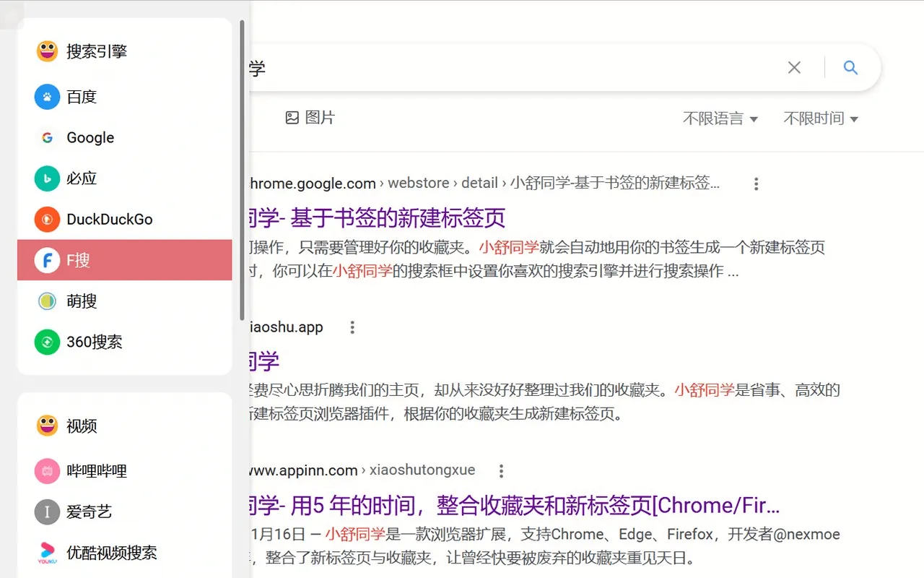Open 哔哩哔哩 video search
924x578 pixels.
coord(46,470)
